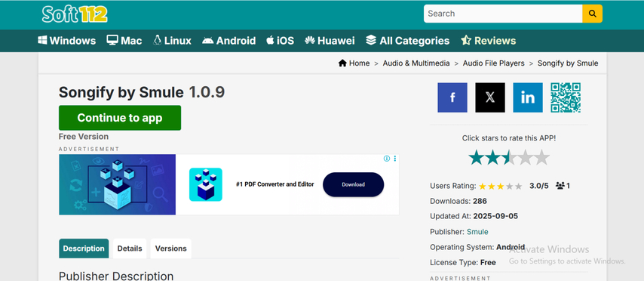
Task: Open the Smule publisher link
Action: (x=477, y=232)
